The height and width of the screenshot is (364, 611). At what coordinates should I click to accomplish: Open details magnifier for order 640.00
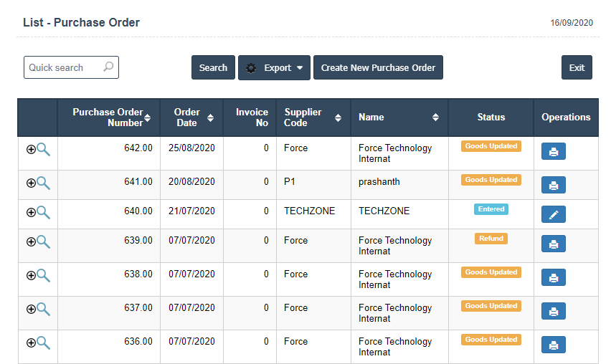[x=43, y=212]
